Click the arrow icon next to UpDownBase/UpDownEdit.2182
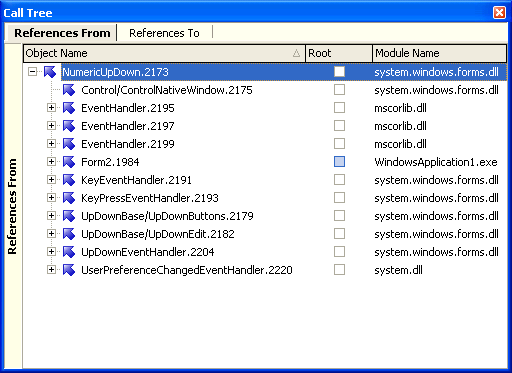 click(x=69, y=234)
